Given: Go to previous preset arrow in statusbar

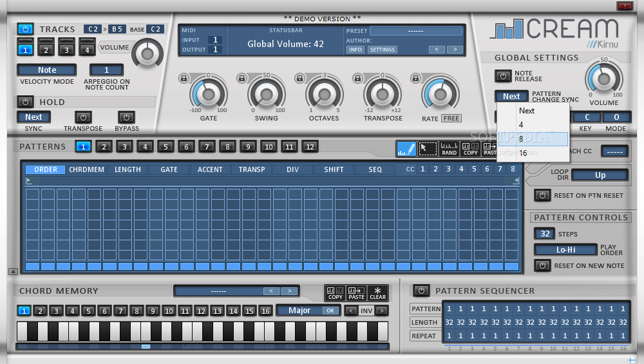Looking at the screenshot, I should 437,50.
